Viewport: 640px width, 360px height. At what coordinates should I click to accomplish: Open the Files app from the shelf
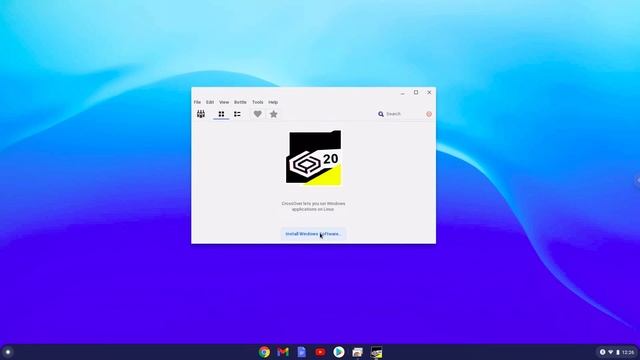coord(358,352)
